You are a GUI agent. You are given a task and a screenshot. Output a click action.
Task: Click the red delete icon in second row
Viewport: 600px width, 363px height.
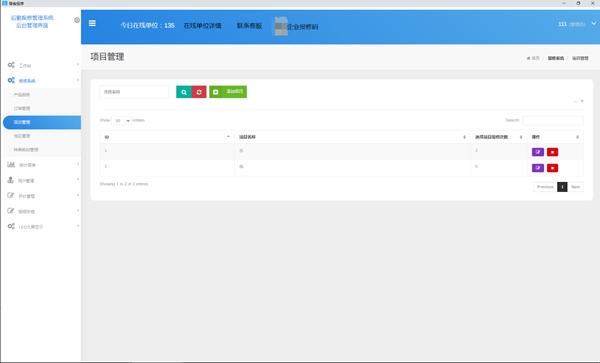pyautogui.click(x=552, y=168)
